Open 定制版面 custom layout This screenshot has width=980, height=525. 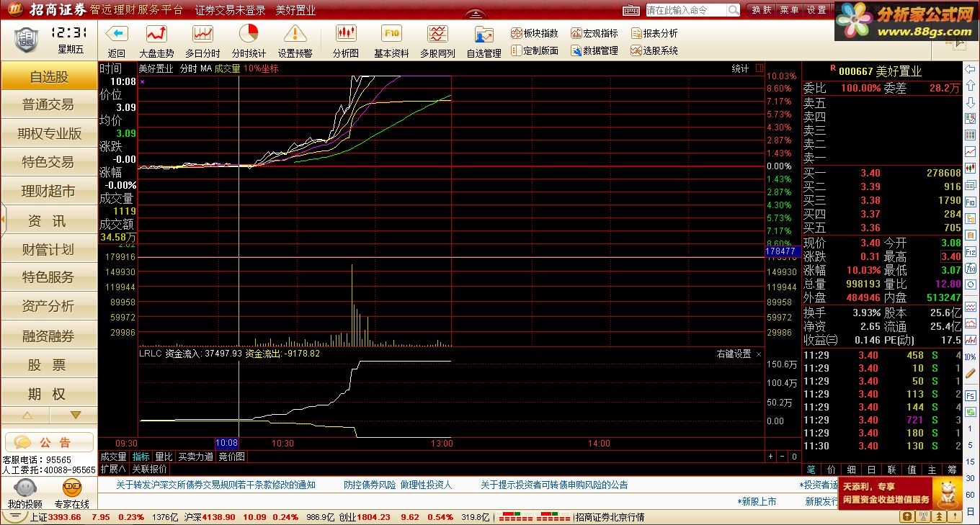(535, 50)
